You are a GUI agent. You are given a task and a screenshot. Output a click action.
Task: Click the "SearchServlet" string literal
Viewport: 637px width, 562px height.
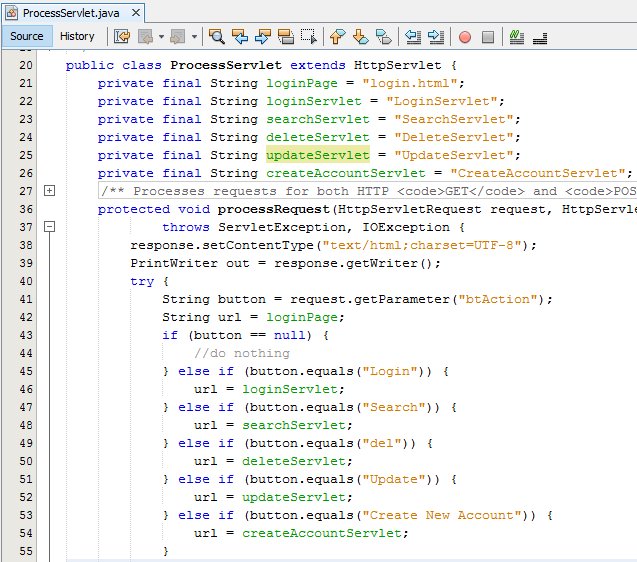pyautogui.click(x=454, y=119)
